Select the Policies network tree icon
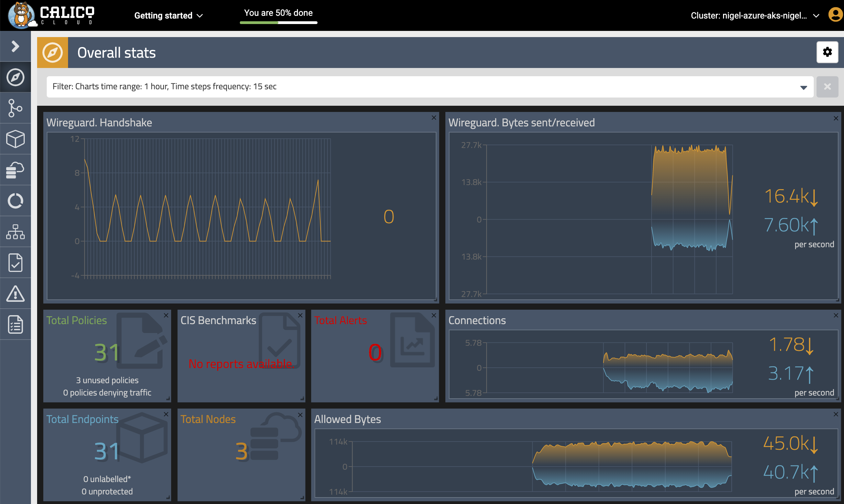This screenshot has width=844, height=504. tap(15, 232)
